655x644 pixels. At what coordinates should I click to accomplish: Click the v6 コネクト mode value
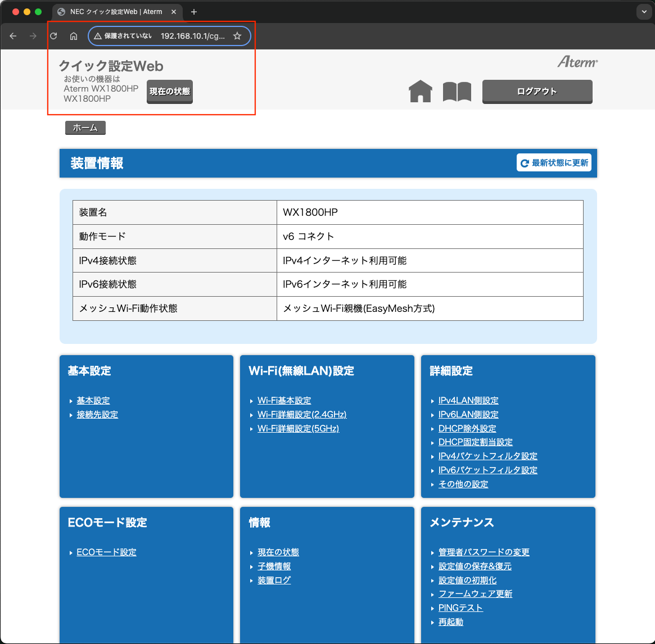click(x=308, y=237)
